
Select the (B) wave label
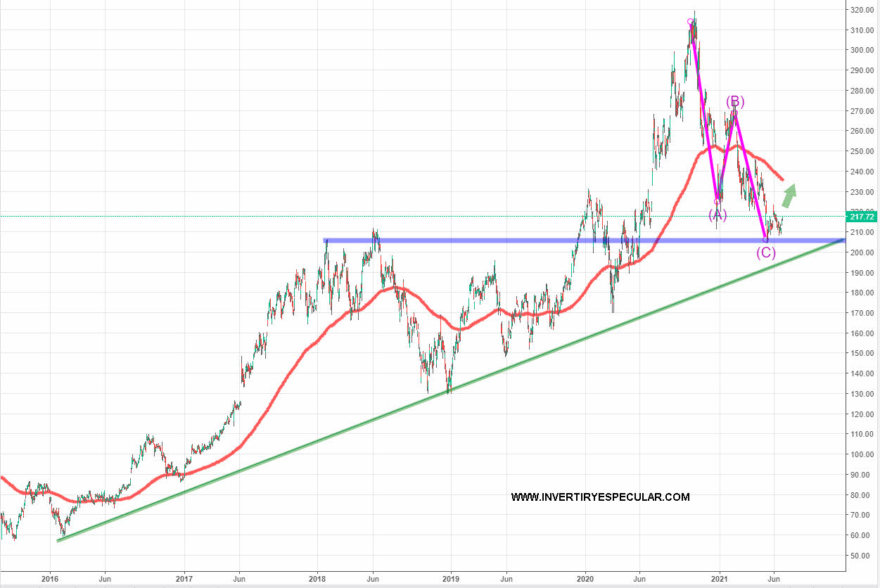point(735,101)
